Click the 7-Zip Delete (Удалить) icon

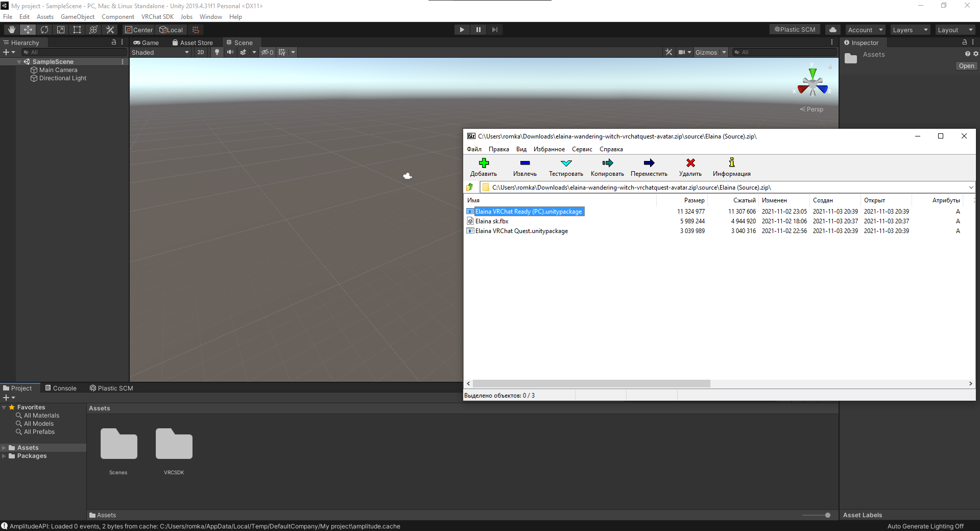coord(690,163)
